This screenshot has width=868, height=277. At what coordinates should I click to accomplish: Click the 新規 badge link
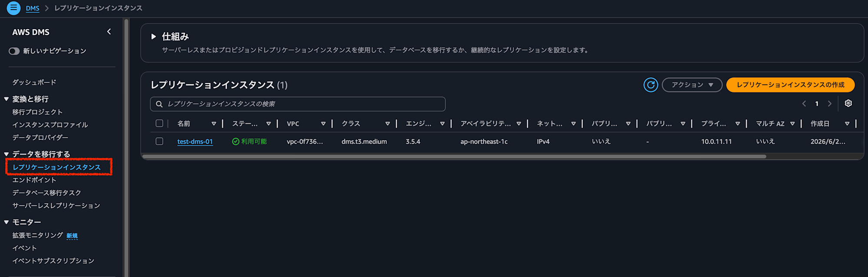(72, 236)
